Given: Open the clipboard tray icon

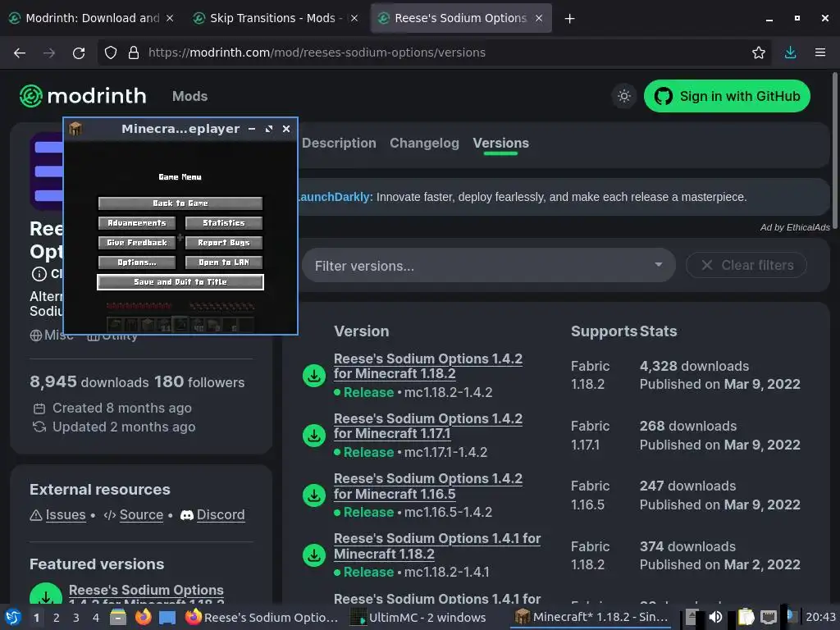Looking at the screenshot, I should [x=745, y=618].
